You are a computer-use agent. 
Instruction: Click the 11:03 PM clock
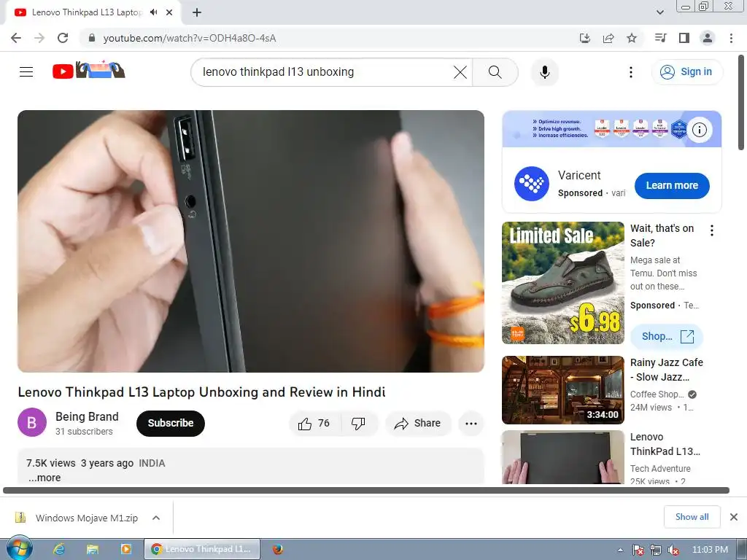point(710,550)
